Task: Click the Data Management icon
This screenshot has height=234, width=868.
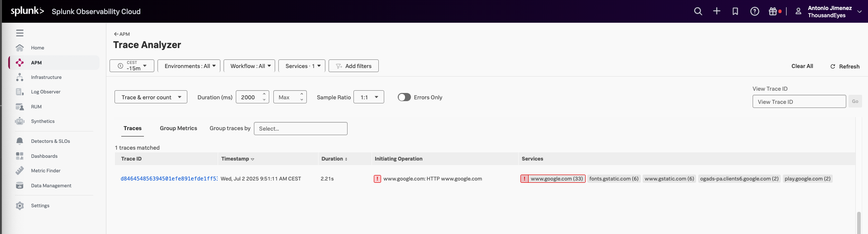Action: (x=19, y=185)
